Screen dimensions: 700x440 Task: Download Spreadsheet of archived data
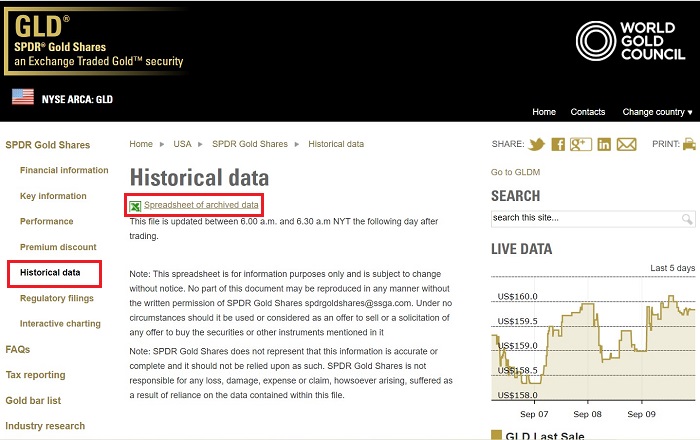[x=201, y=205]
